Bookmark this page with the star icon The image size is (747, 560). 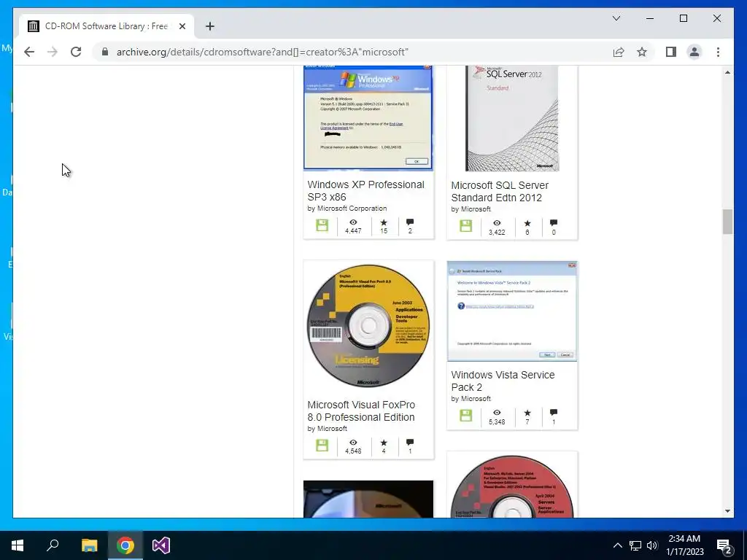[x=642, y=52]
